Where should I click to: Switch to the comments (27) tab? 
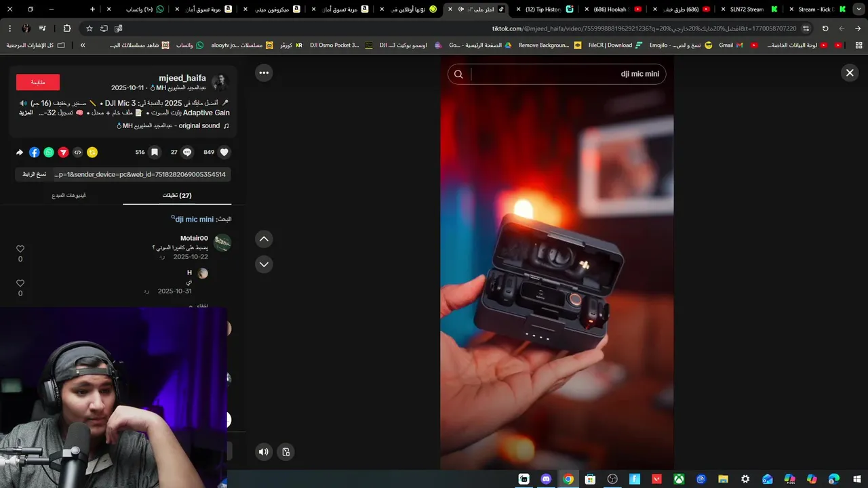click(177, 195)
